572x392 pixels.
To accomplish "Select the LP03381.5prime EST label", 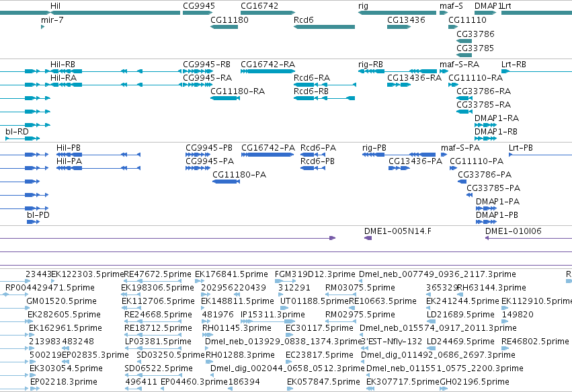I will coord(158,342).
